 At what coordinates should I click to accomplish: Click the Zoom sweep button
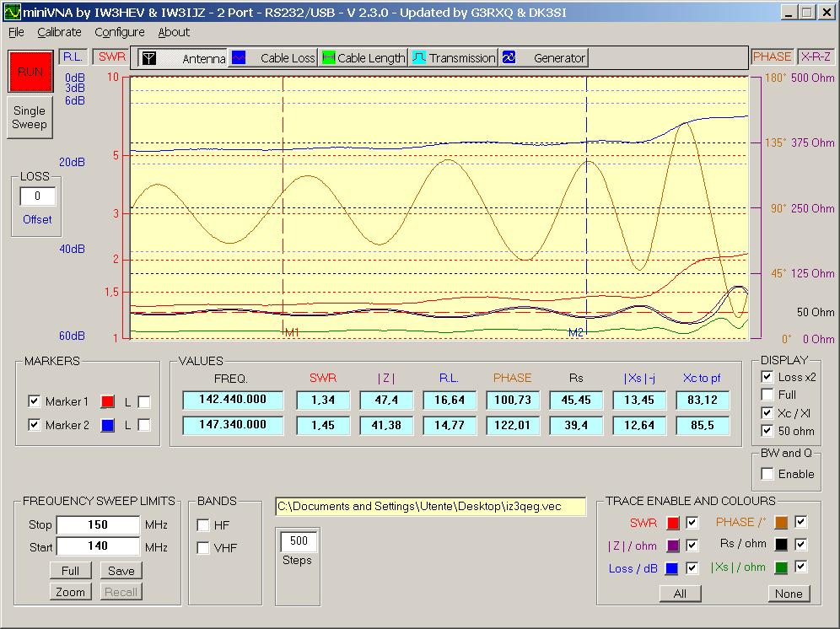pyautogui.click(x=70, y=592)
